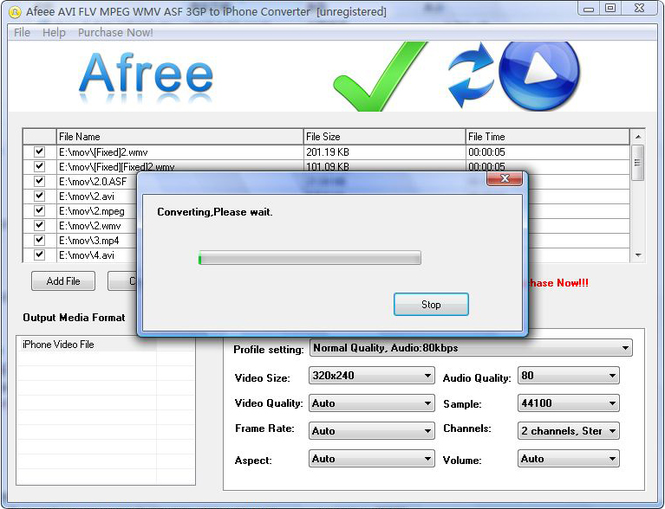Open the Profile setting dropdown

click(x=471, y=348)
